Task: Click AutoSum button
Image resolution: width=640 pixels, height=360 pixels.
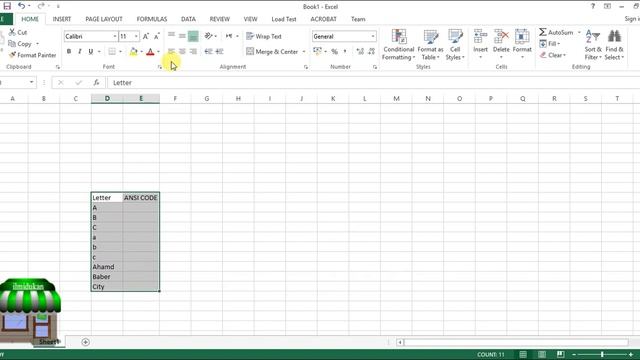Action: tap(557, 32)
